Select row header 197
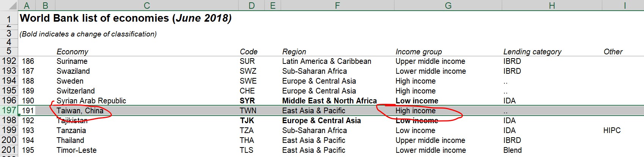Viewport: 644px width, 157px height. coord(9,110)
